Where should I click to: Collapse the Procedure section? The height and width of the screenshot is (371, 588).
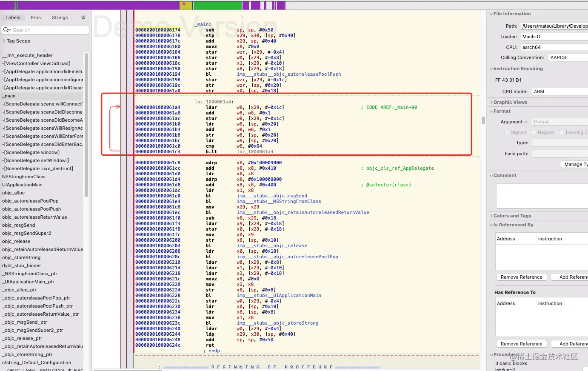(491, 354)
